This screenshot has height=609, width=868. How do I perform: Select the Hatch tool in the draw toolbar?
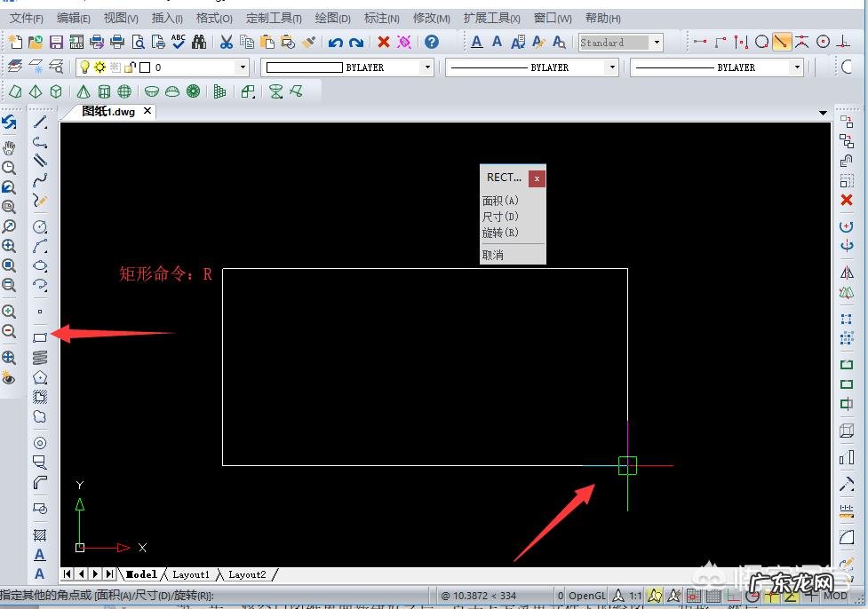click(40, 535)
